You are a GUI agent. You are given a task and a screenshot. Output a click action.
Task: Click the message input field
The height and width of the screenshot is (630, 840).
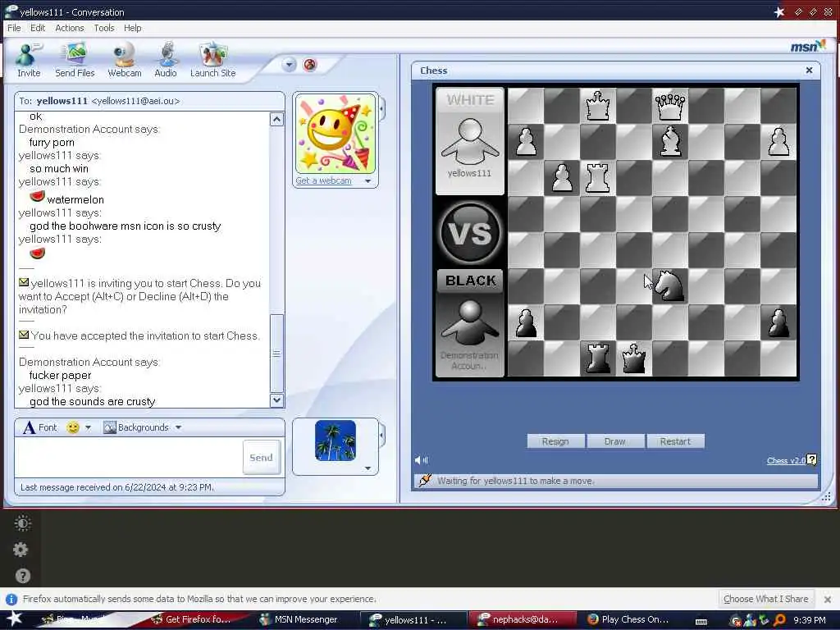[x=129, y=457]
